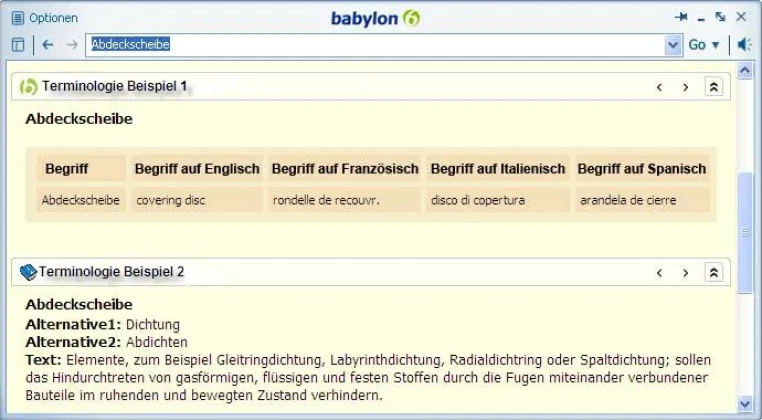Screen dimensions: 762x420
Task: Click the Dichtung alternative word
Action: click(153, 325)
